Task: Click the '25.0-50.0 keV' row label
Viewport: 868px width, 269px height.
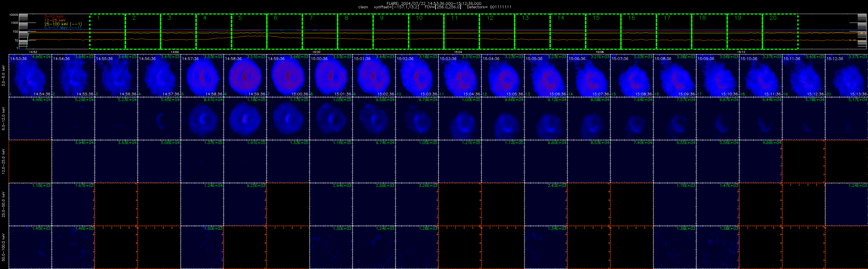Action: (3, 204)
